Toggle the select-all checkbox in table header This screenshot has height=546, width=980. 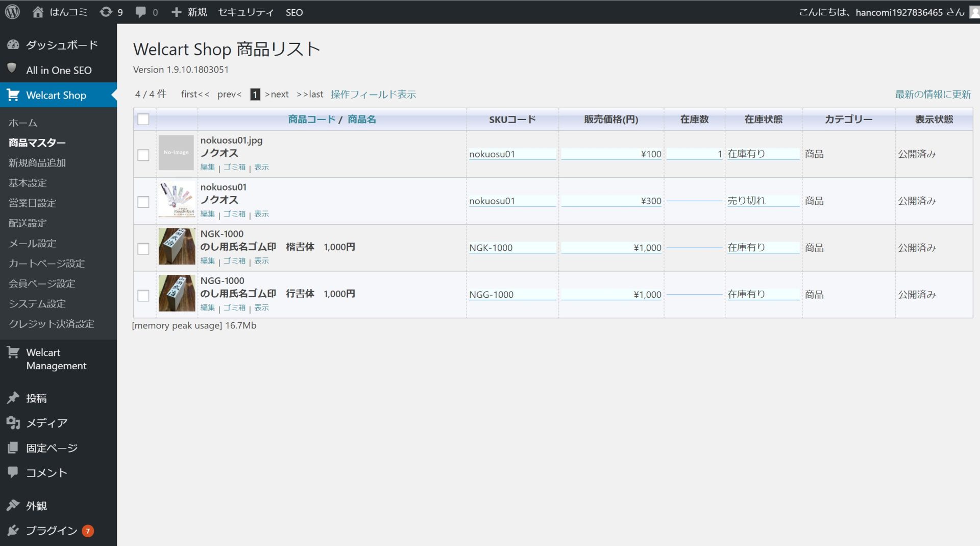[x=143, y=119]
